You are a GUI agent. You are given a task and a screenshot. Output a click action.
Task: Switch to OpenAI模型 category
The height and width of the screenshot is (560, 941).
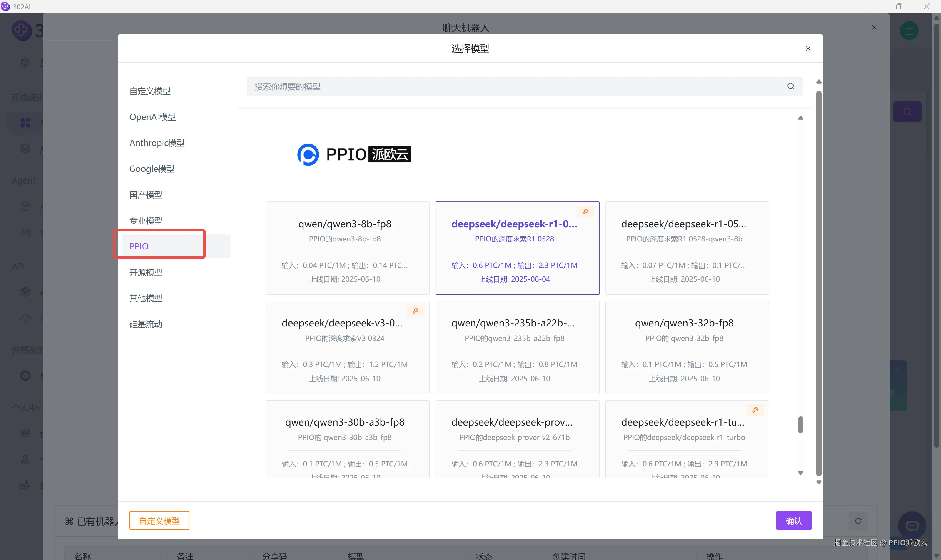pyautogui.click(x=152, y=117)
